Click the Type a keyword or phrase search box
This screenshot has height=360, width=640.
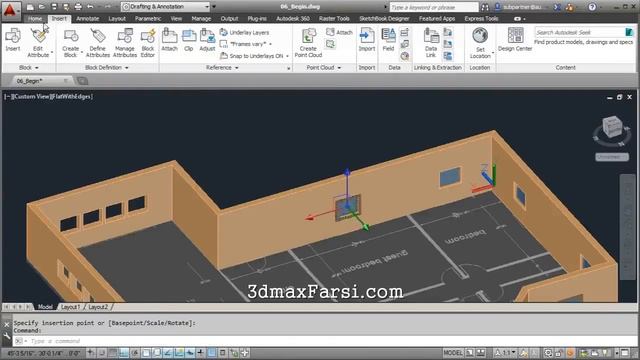[433, 7]
